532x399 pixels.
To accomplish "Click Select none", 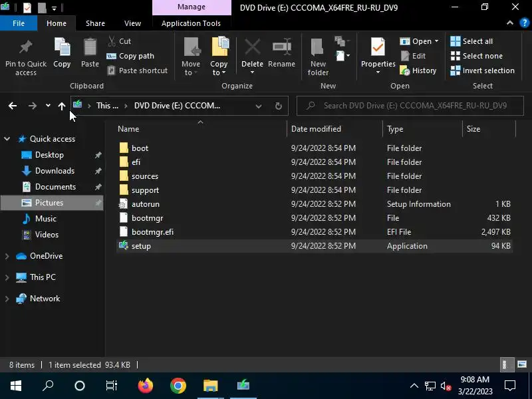I will 476,56.
